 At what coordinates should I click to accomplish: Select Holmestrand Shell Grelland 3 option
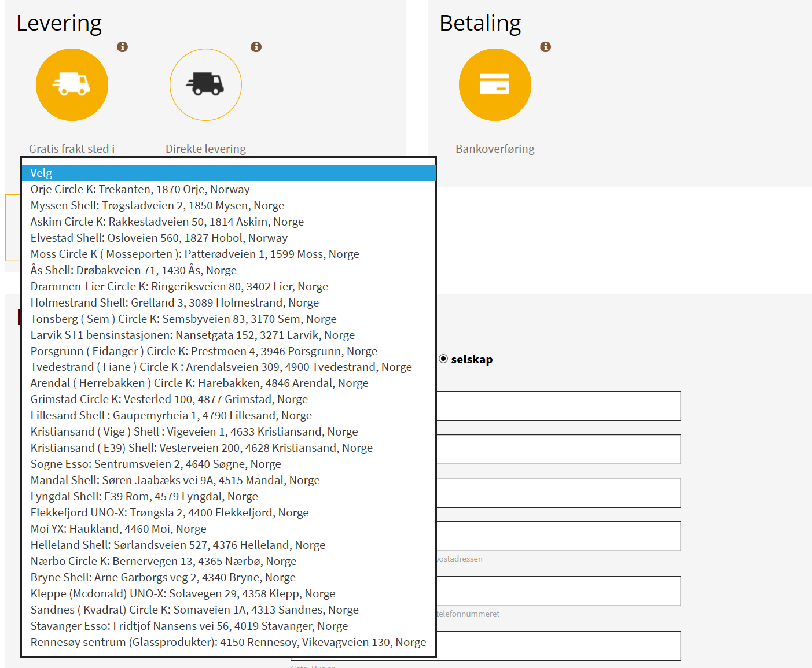229,302
